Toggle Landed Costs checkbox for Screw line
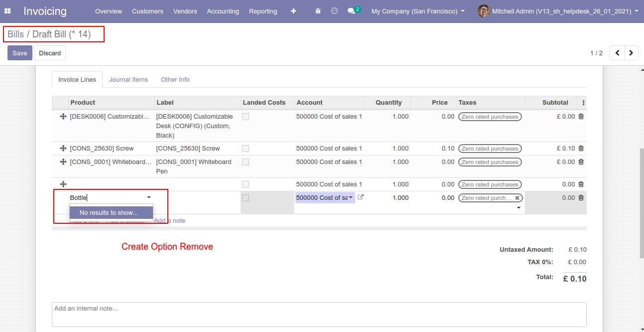This screenshot has width=644, height=332. 245,149
